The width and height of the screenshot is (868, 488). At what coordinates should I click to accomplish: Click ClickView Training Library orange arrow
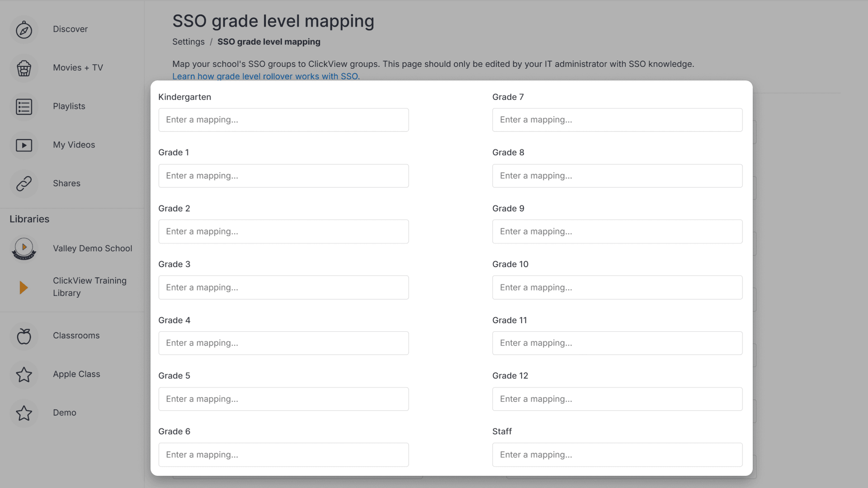[x=24, y=287]
